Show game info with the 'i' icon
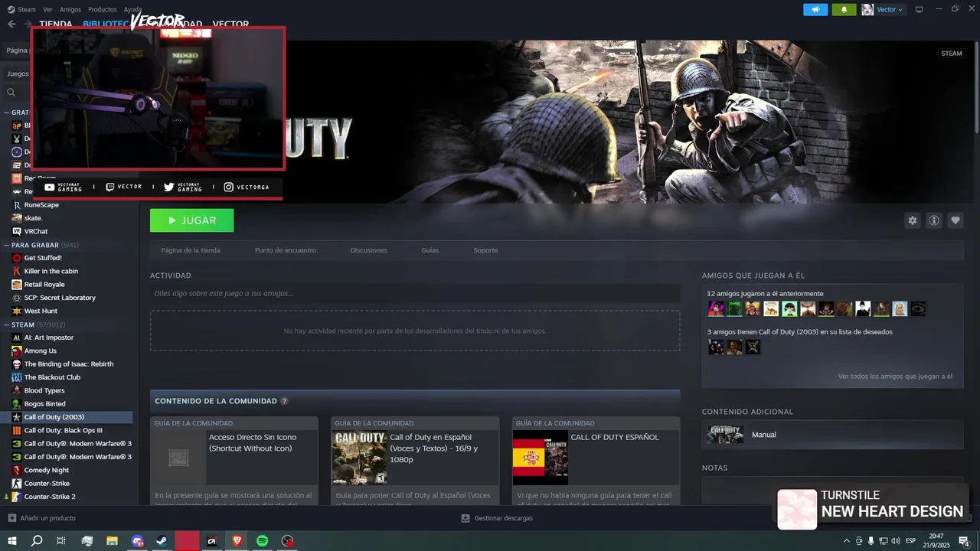This screenshot has width=980, height=551. point(934,220)
